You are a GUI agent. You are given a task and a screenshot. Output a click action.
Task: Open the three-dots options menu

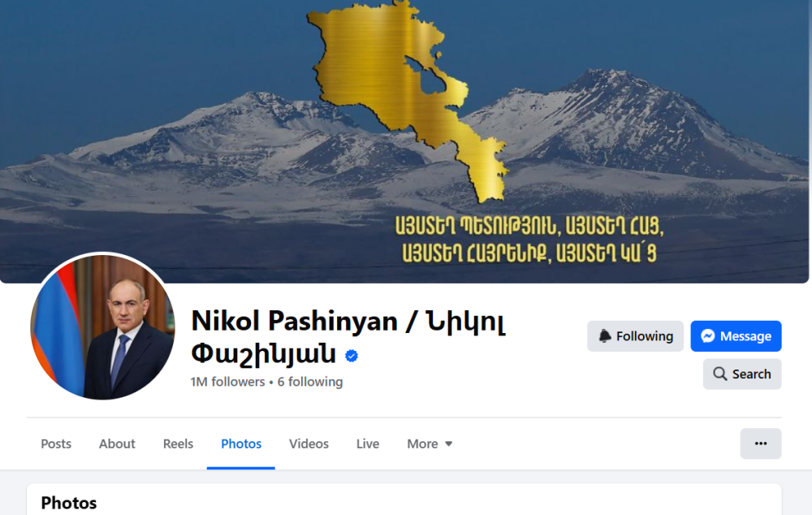point(761,444)
